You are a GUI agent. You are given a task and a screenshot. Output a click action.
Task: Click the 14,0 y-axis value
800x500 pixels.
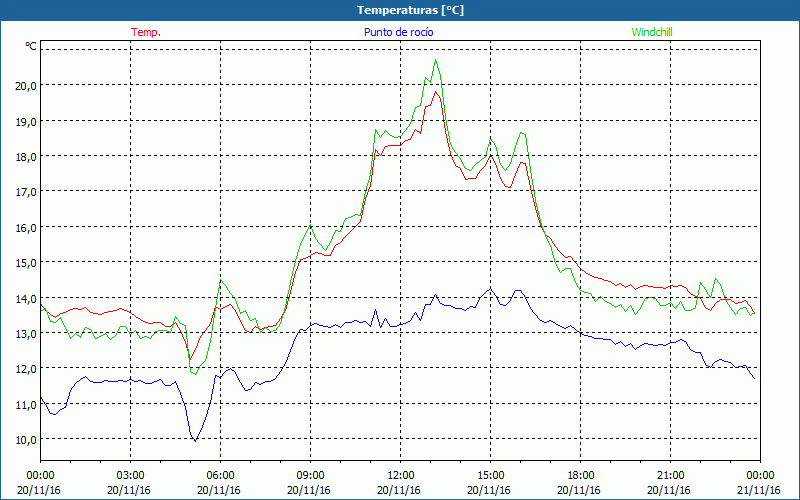[x=26, y=298]
